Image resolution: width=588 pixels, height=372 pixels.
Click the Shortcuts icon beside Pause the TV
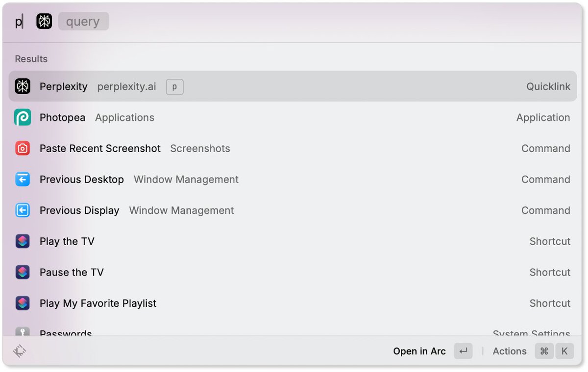pos(23,272)
